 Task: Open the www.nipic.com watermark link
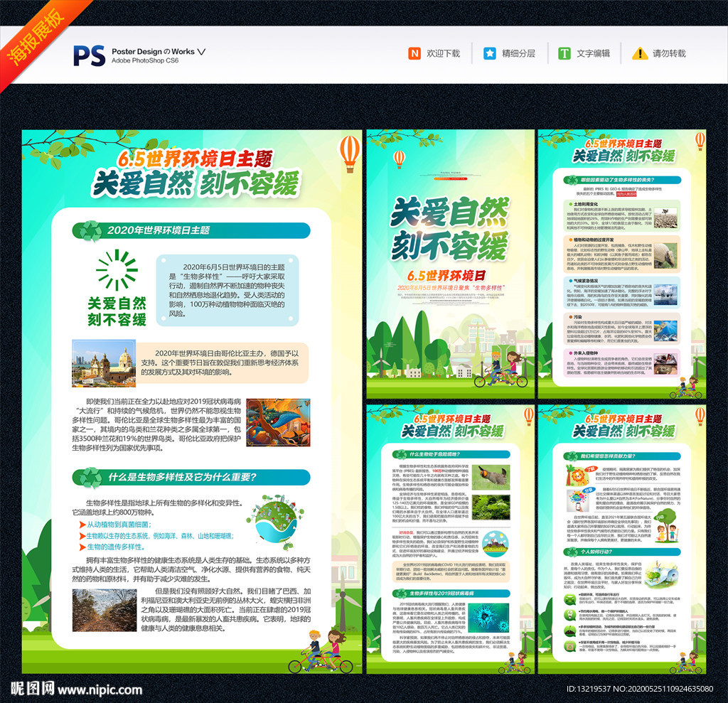coord(100,689)
